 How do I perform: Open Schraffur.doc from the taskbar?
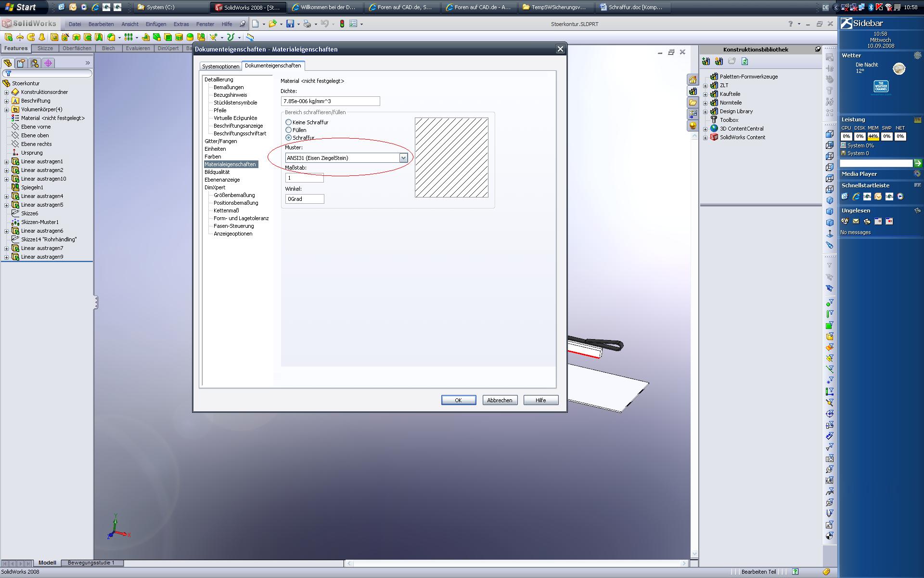(x=633, y=7)
